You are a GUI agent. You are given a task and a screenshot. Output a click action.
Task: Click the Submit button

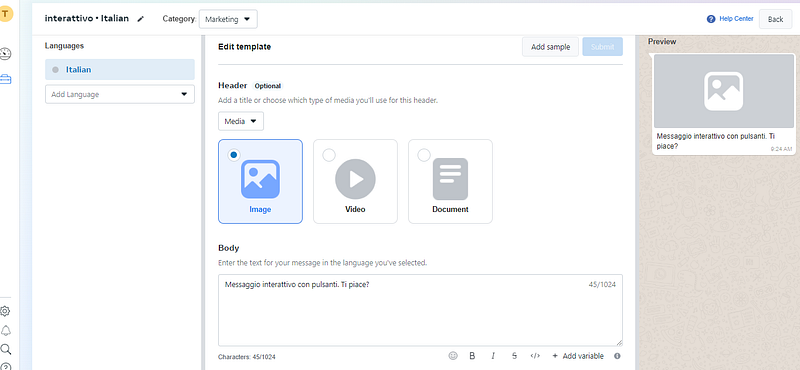click(x=603, y=47)
